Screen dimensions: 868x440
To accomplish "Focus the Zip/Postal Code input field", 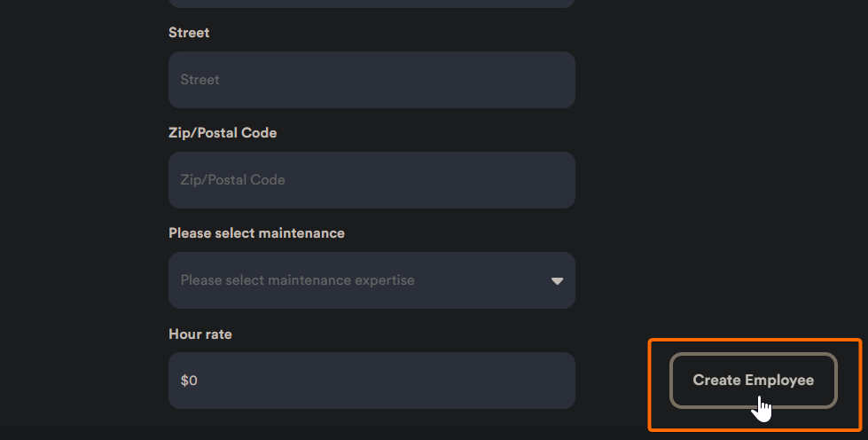I will pos(371,180).
